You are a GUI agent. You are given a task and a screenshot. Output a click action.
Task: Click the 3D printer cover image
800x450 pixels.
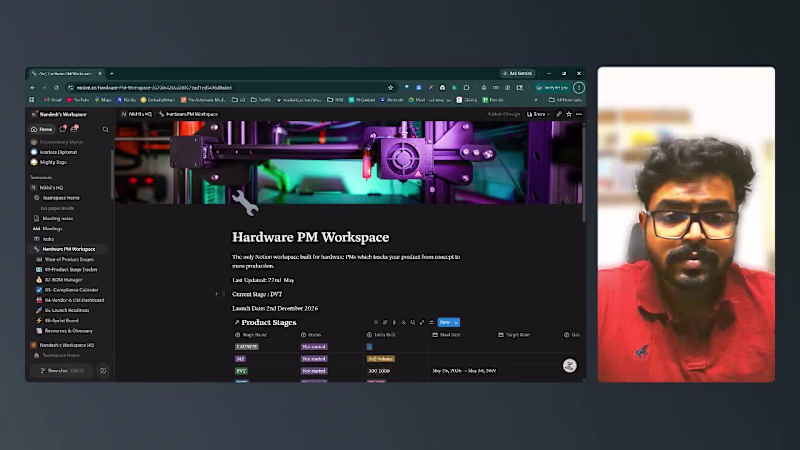point(348,162)
